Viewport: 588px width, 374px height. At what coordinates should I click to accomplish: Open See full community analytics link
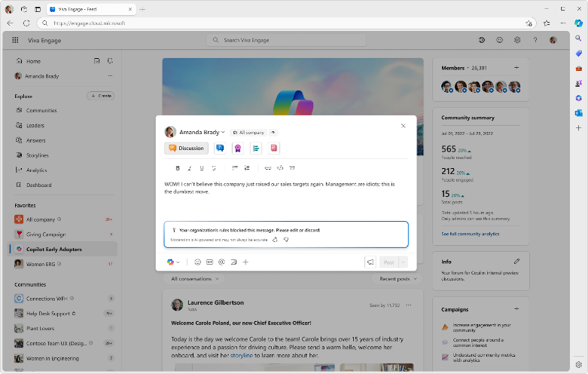[470, 234]
